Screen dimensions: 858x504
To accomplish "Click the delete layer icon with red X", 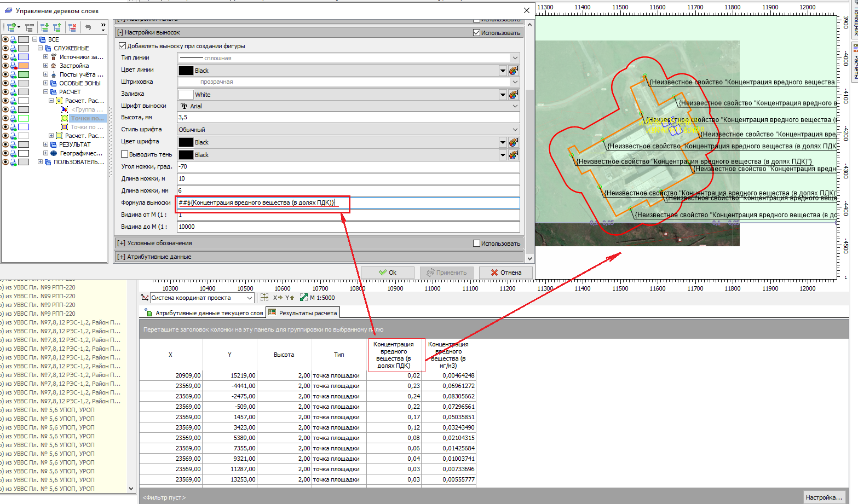I will click(72, 27).
